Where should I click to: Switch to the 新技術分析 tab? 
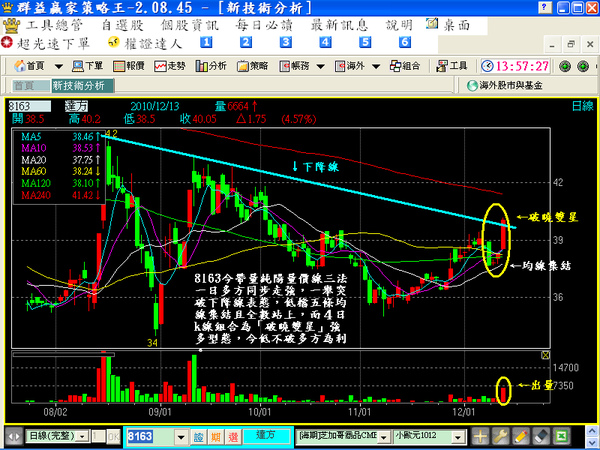pos(83,86)
